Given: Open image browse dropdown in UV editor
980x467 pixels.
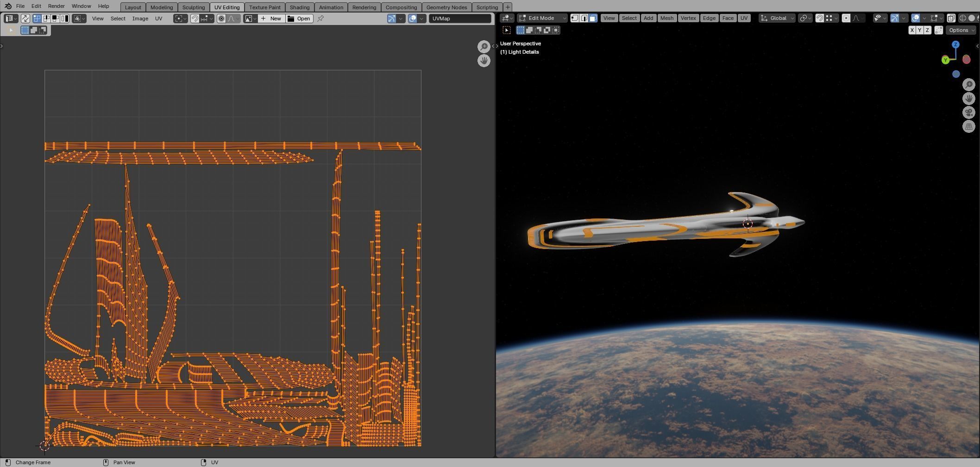Looking at the screenshot, I should click(251, 19).
